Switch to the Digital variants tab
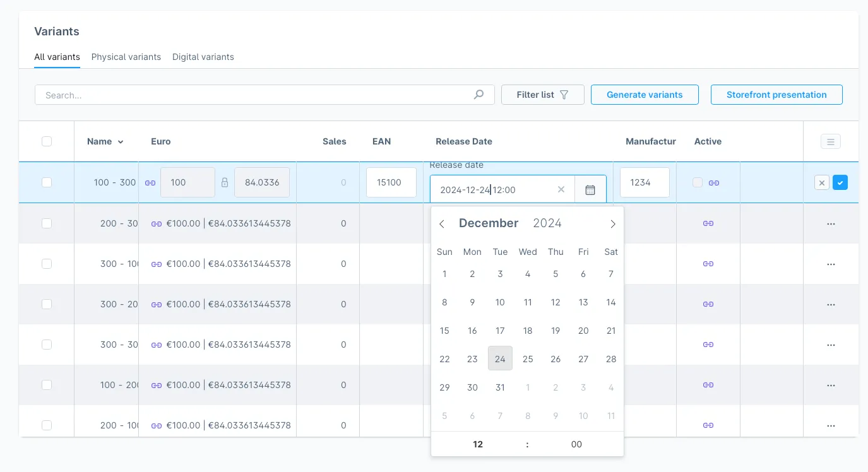 click(203, 57)
